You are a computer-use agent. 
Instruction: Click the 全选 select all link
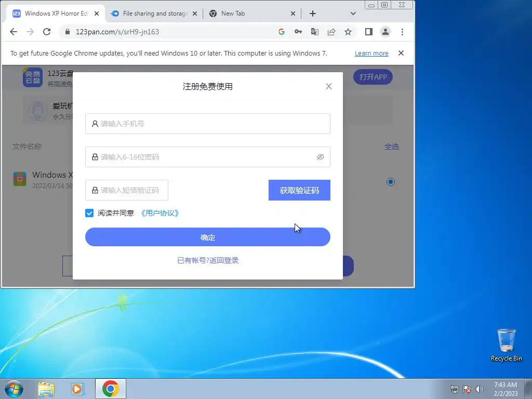pos(392,147)
